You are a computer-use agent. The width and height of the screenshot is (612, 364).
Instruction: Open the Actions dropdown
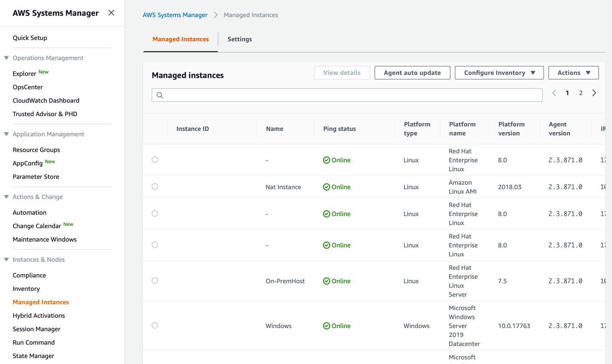pyautogui.click(x=573, y=72)
